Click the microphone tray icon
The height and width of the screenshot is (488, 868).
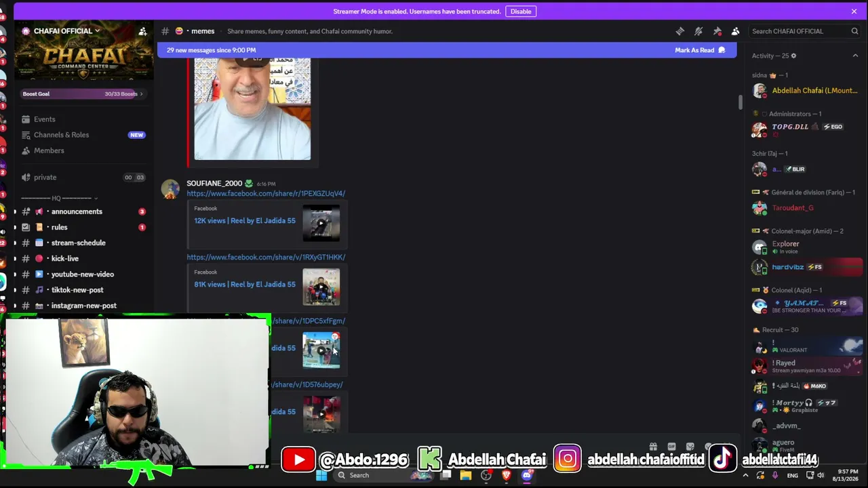[x=775, y=476]
